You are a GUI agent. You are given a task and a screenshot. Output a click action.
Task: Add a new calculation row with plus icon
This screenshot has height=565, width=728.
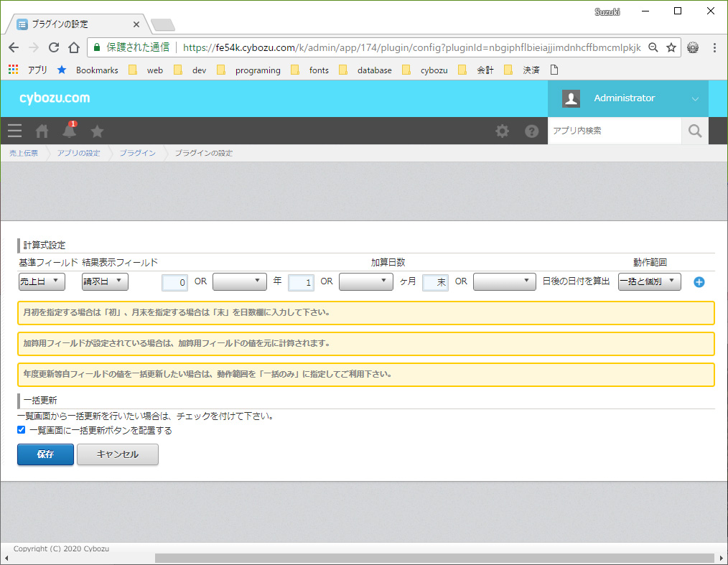point(699,282)
